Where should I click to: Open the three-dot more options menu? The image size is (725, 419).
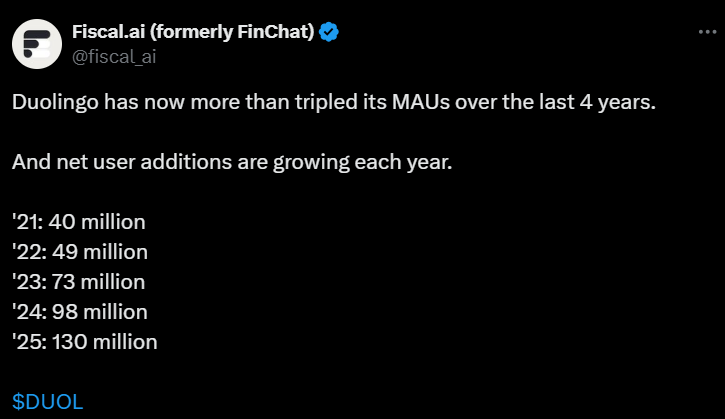point(705,33)
